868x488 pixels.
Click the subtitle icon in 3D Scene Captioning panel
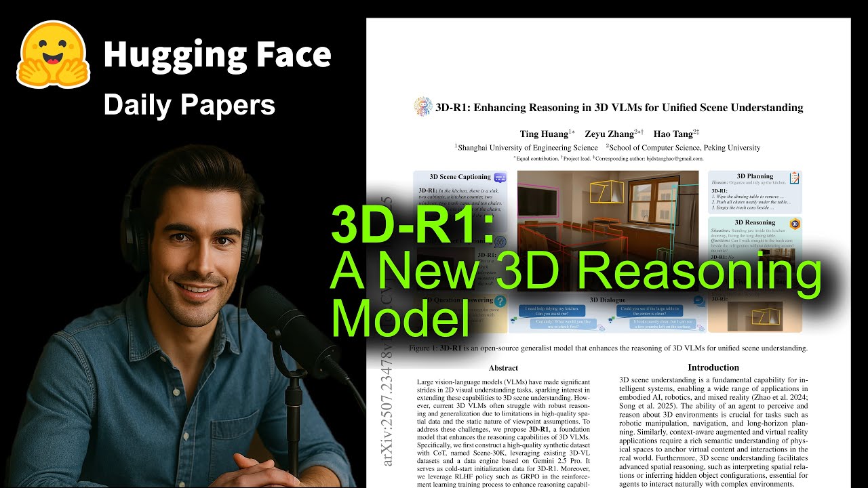500,178
